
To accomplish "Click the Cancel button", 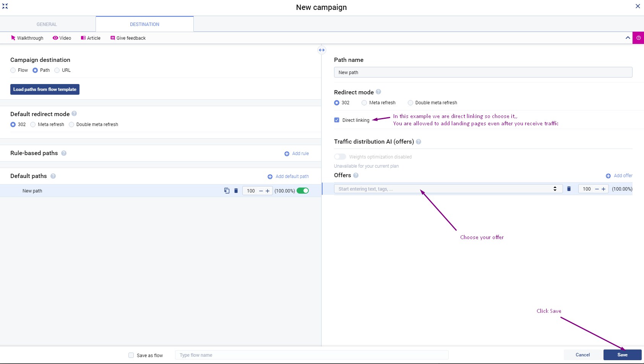I will pyautogui.click(x=582, y=355).
